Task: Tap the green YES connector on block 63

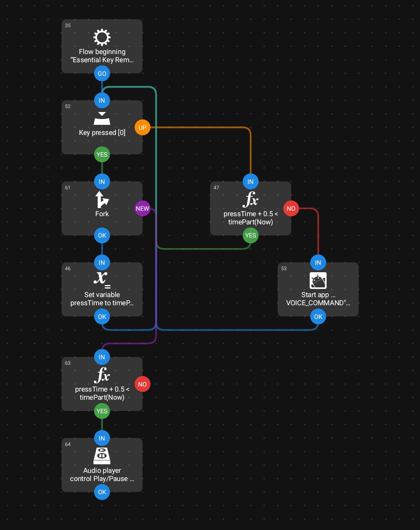Action: point(102,411)
